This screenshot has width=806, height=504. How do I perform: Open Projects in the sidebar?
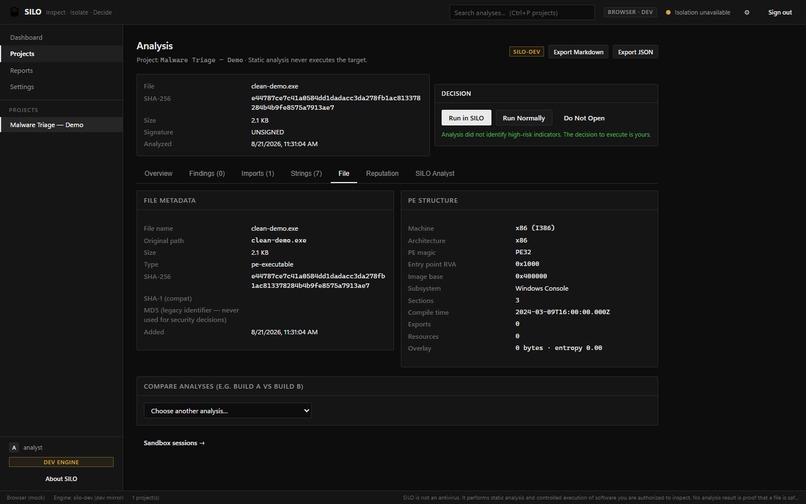[x=61, y=53]
